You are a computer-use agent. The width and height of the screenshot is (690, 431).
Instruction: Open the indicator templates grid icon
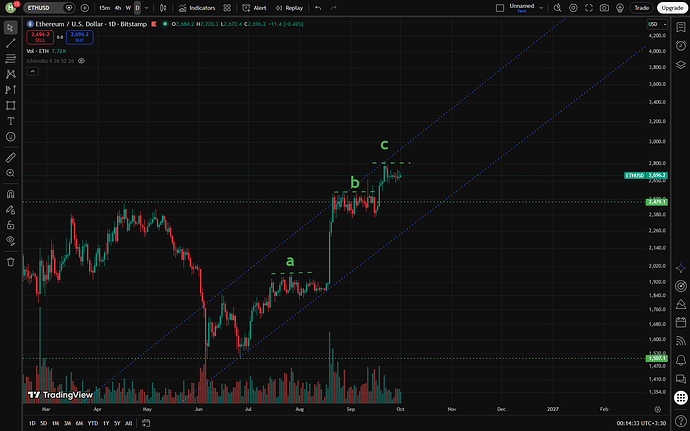click(x=227, y=8)
